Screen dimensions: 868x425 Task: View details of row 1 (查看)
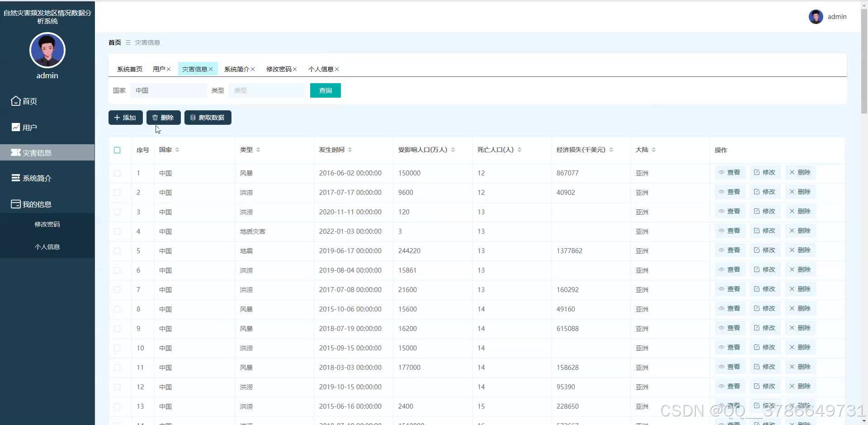[x=730, y=172]
